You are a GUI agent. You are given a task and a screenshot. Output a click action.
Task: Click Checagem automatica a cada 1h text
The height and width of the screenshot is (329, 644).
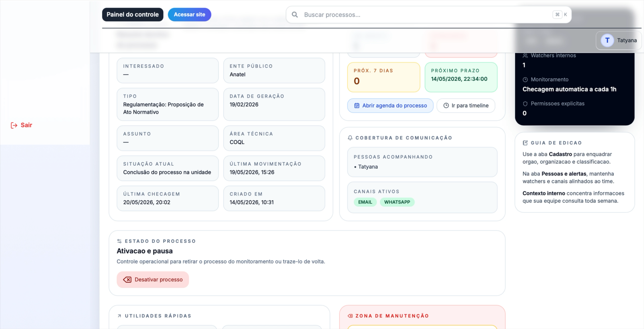[569, 89]
